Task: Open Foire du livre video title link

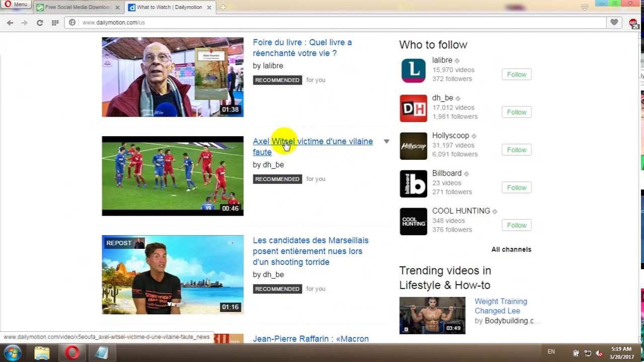Action: (x=302, y=48)
